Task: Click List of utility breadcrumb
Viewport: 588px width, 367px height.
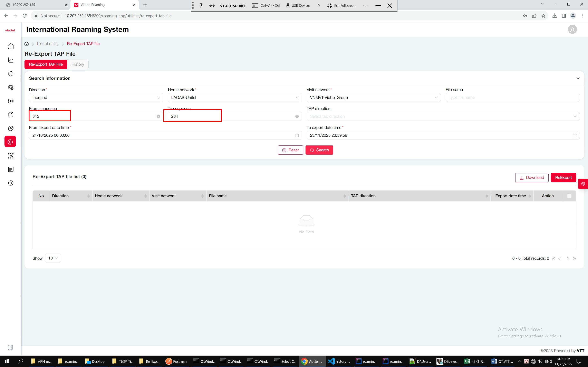Action: pos(48,44)
